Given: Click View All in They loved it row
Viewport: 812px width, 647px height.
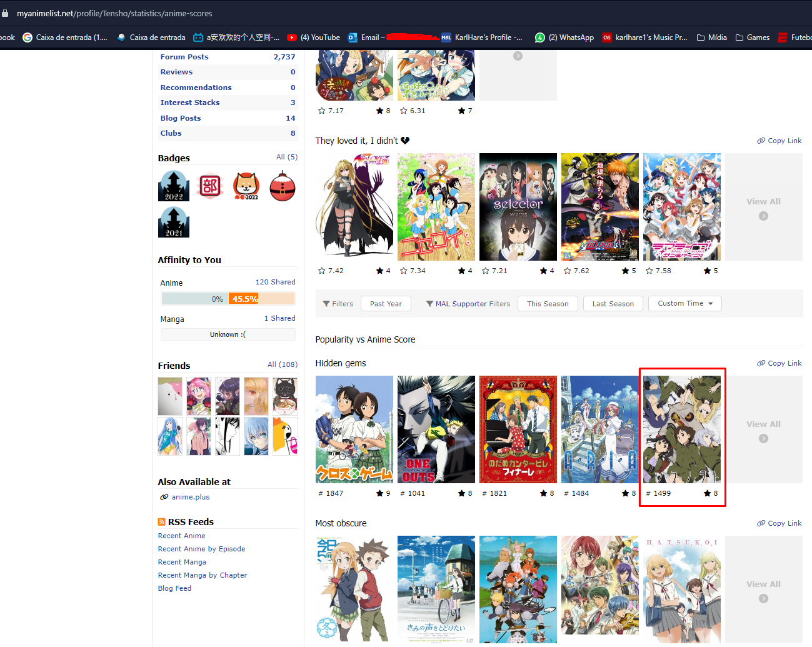Looking at the screenshot, I should (x=763, y=207).
